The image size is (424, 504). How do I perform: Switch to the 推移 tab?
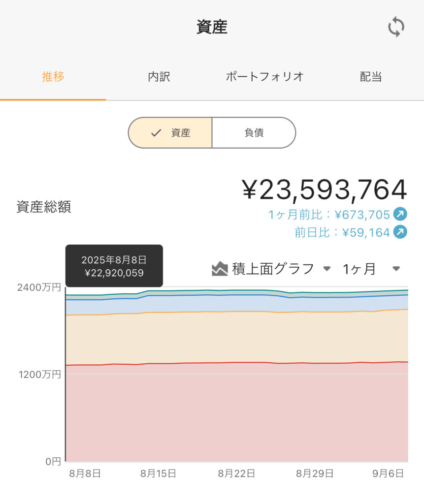[x=53, y=77]
